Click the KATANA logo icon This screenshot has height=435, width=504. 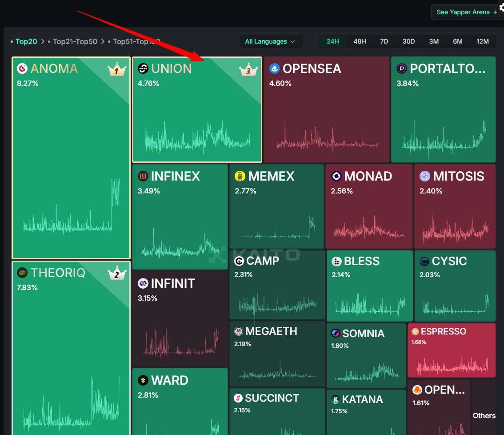click(x=336, y=399)
